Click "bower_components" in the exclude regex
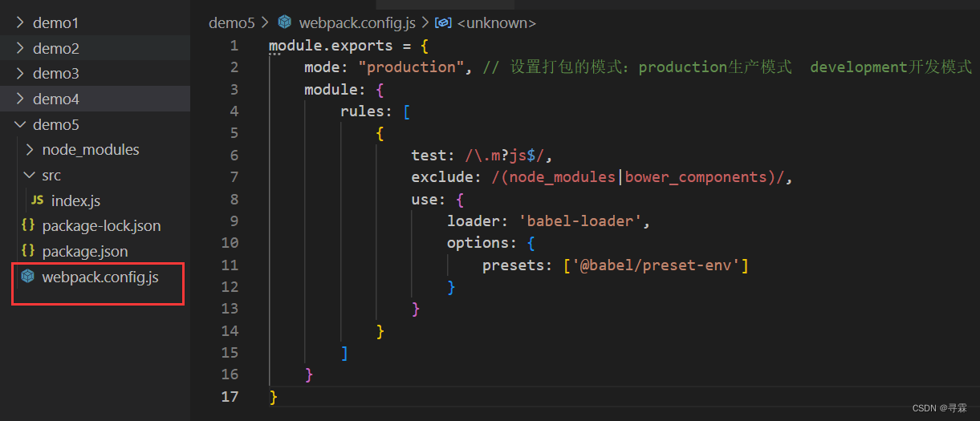Viewport: 980px width, 421px height. tap(696, 177)
